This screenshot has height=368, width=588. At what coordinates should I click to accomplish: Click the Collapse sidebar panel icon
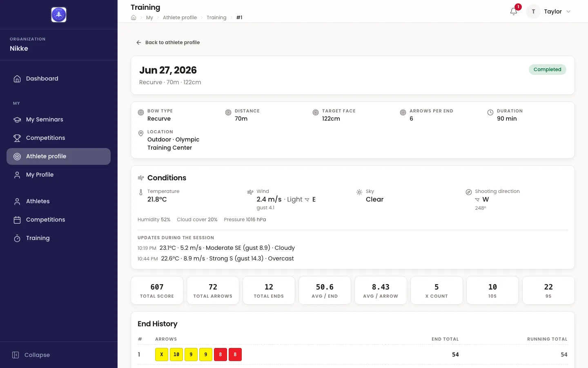pyautogui.click(x=16, y=355)
